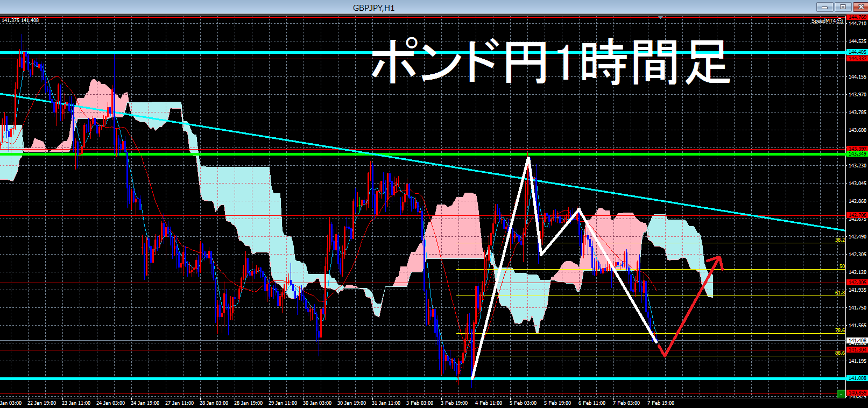This screenshot has width=868, height=408.
Task: Click the 141.750 price scale value
Action: tap(857, 308)
